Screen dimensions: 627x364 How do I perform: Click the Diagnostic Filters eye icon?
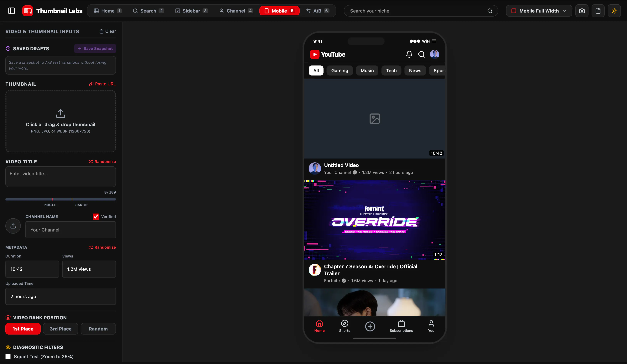pyautogui.click(x=8, y=347)
